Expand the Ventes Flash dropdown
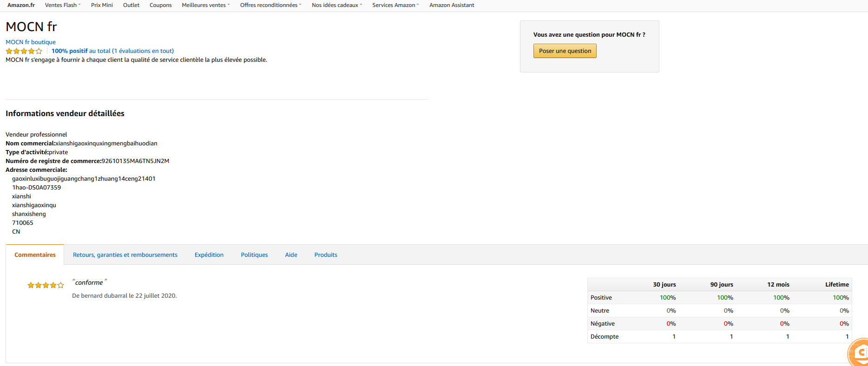Screen dimensions: 868x366 click(x=63, y=5)
